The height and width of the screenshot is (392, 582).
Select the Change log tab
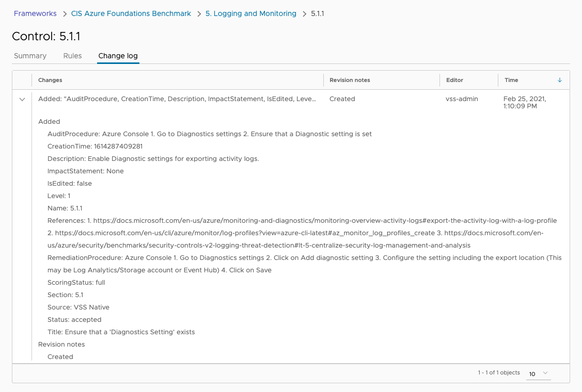pos(118,56)
